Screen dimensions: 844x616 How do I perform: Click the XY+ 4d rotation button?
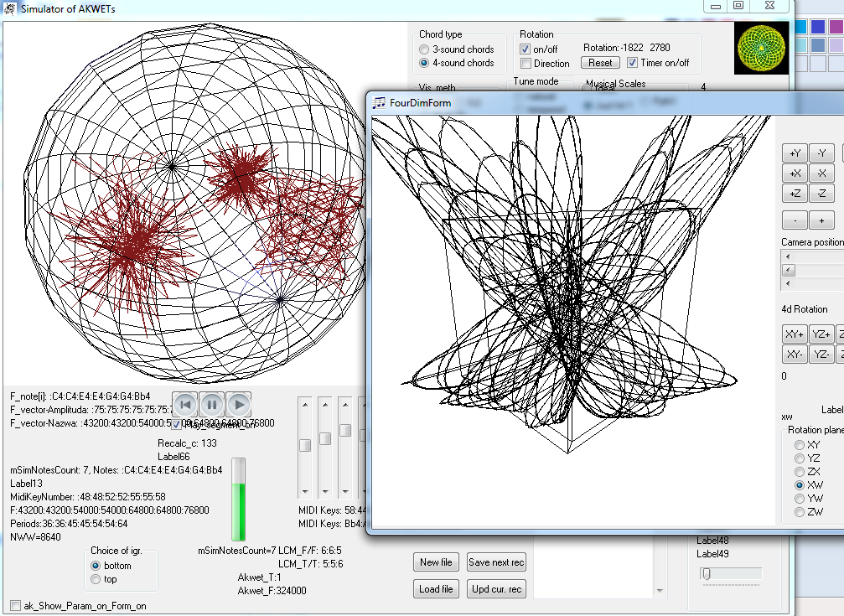tap(795, 334)
